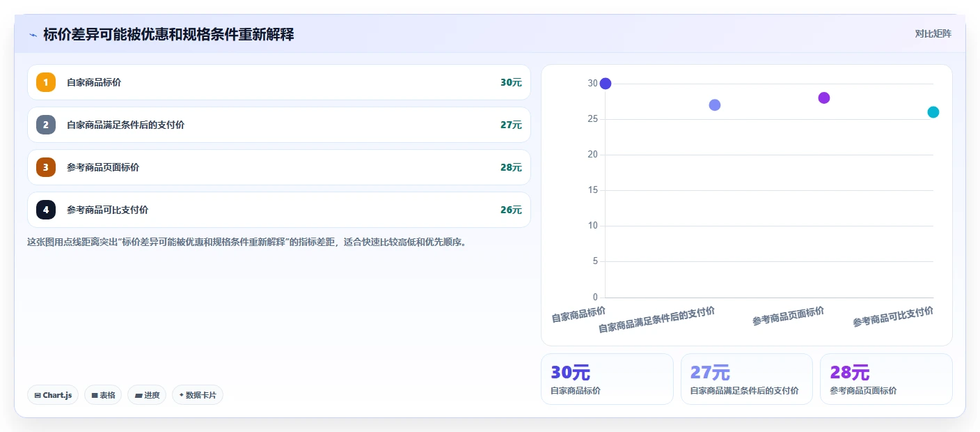Click the 表格 tag chip
The image size is (980, 432).
coord(103,395)
